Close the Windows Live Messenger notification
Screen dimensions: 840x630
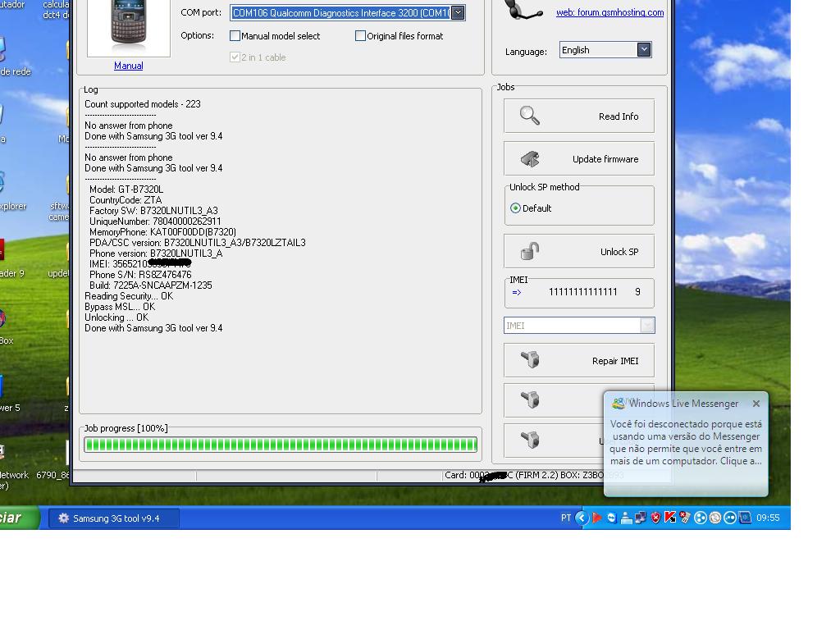(756, 404)
